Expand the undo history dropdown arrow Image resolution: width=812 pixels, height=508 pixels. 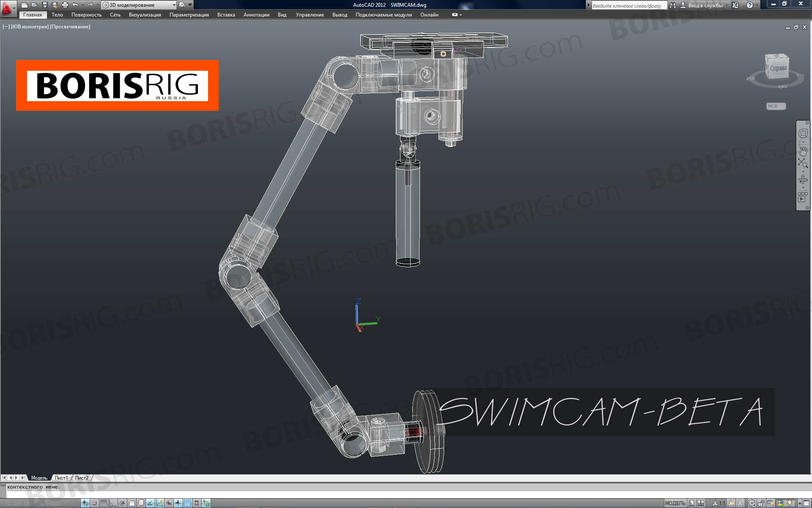(82, 5)
